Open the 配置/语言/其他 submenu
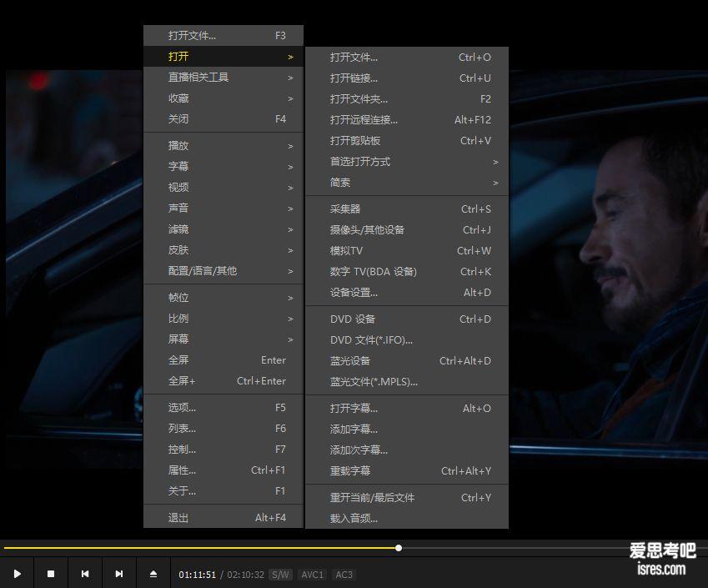This screenshot has height=588, width=708. coord(223,270)
